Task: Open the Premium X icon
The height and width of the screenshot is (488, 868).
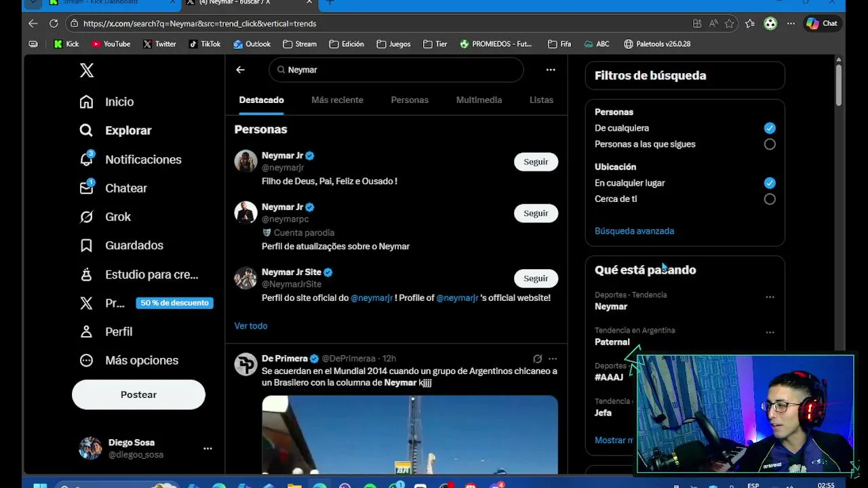Action: tap(86, 303)
